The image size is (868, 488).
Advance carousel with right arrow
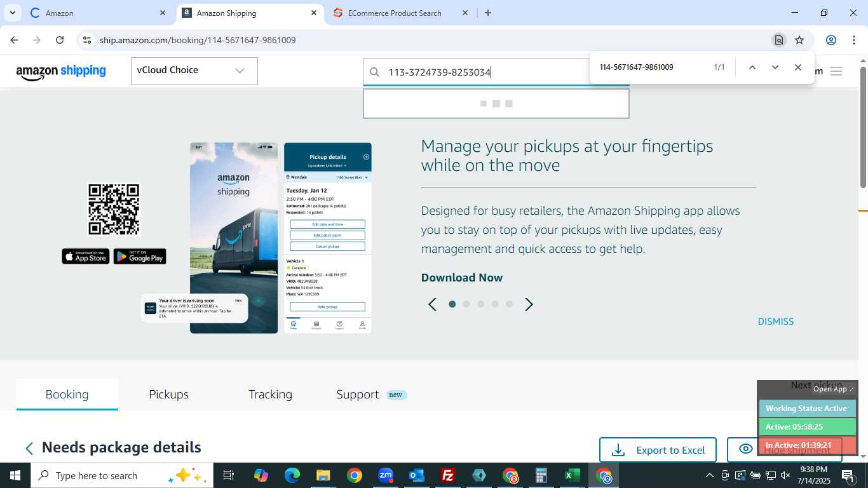tap(529, 304)
